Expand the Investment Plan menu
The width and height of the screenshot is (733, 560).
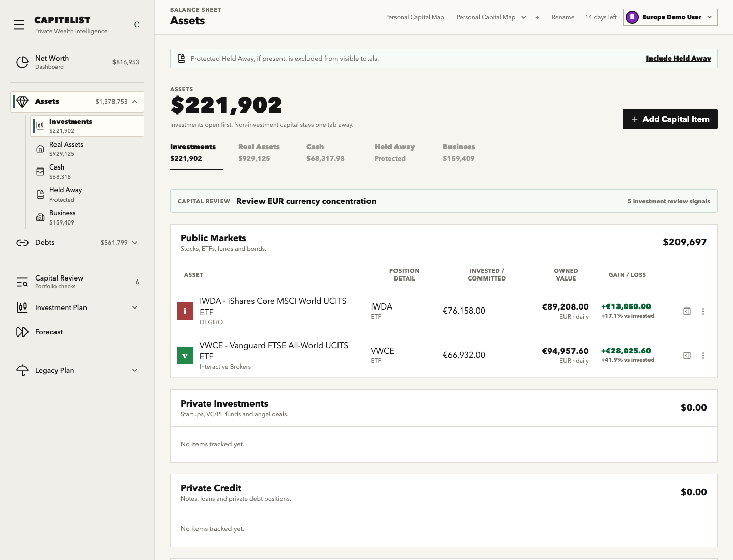[x=135, y=307]
